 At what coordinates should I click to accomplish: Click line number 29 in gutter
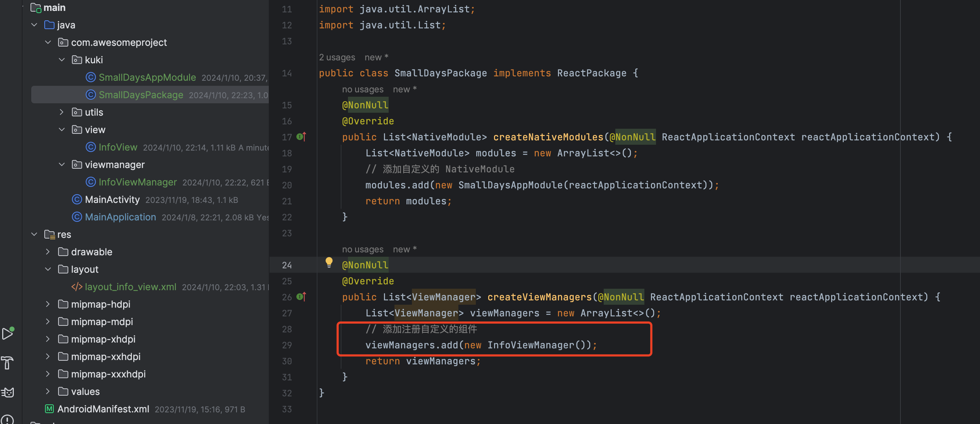(287, 345)
